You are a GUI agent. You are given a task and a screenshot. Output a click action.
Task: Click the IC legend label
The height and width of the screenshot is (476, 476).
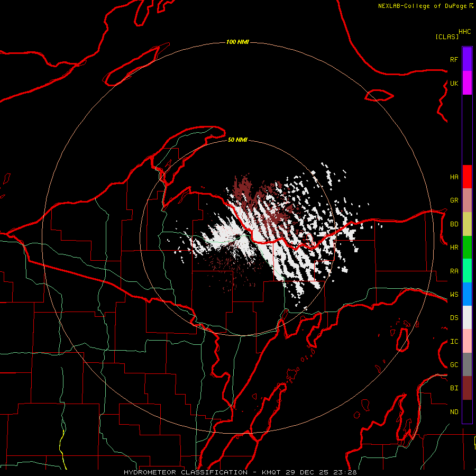tap(454, 342)
